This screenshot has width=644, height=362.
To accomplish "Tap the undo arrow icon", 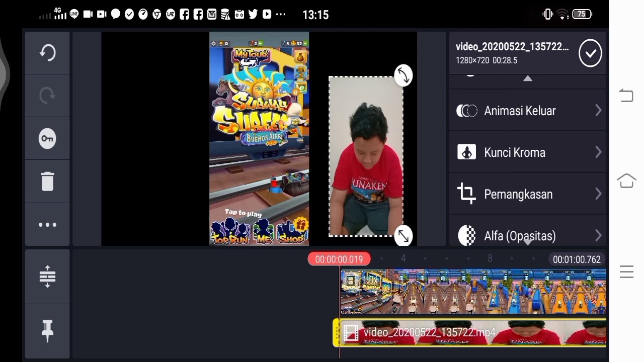I will pyautogui.click(x=48, y=53).
